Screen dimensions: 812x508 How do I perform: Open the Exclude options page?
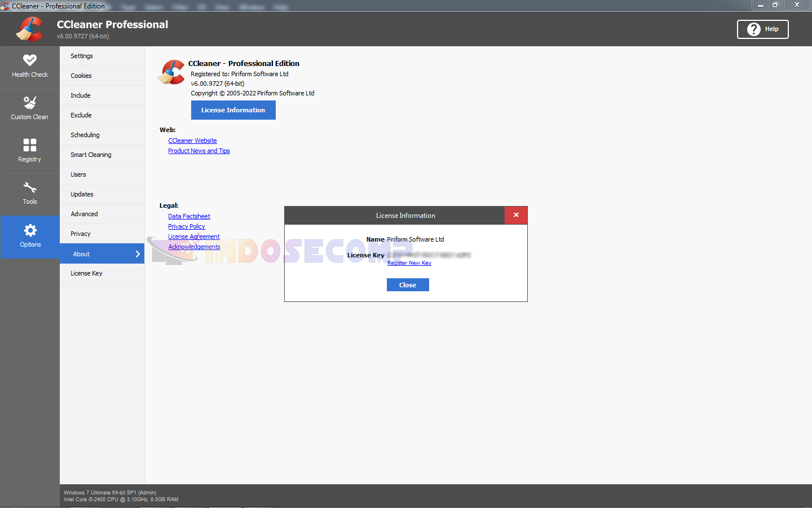click(102, 115)
